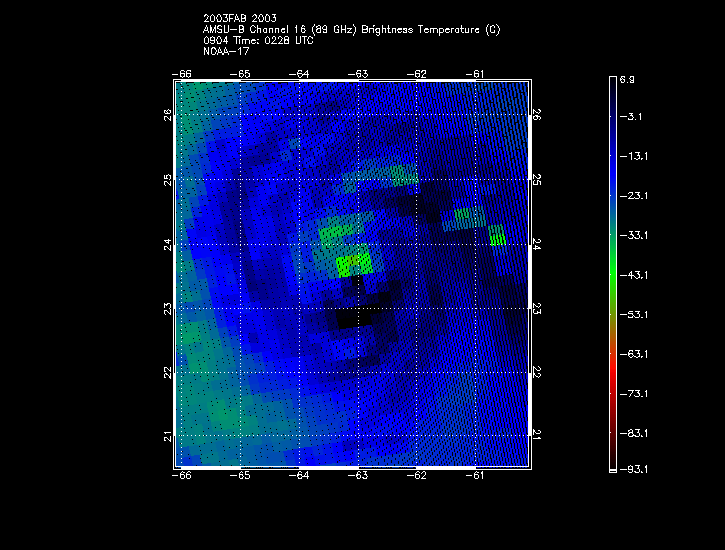This screenshot has width=725, height=550.
Task: Click the small green patch nearest the right edge
Action: pyautogui.click(x=497, y=236)
